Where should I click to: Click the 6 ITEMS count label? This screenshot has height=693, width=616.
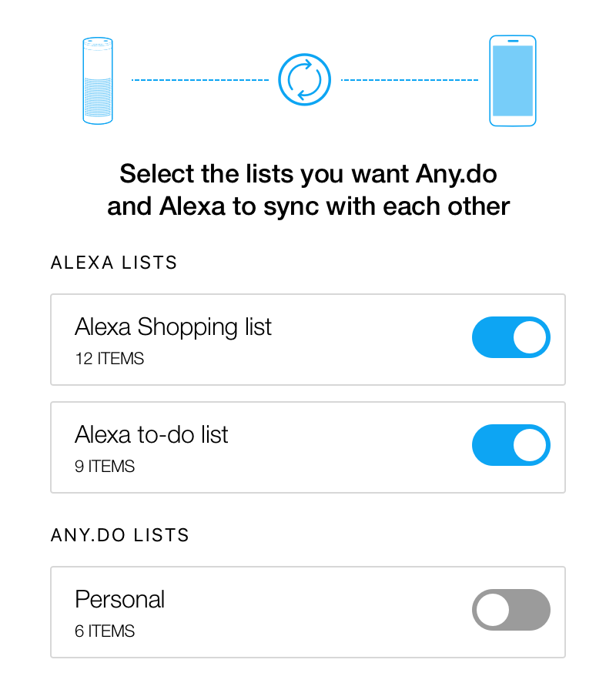(x=105, y=631)
